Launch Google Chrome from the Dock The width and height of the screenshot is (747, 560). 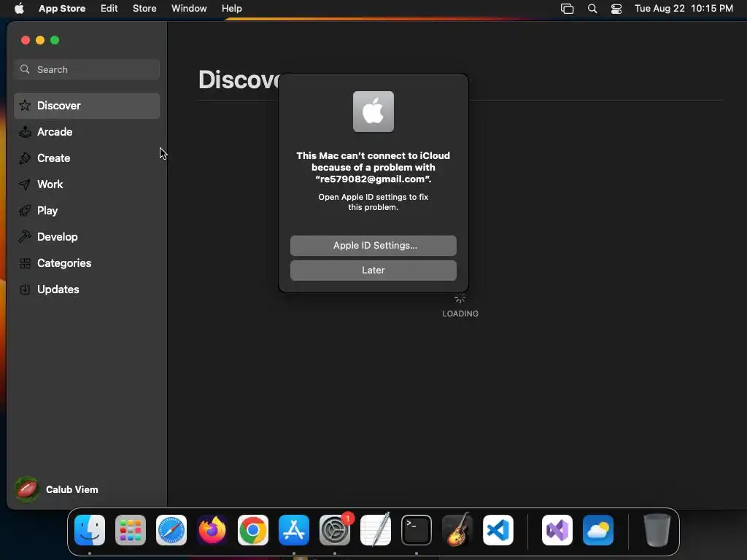click(253, 530)
